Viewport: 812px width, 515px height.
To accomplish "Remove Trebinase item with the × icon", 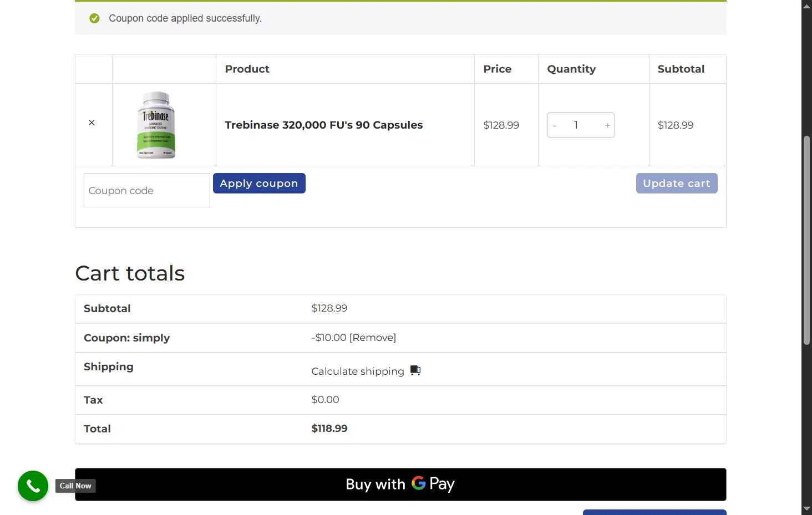I will 92,123.
